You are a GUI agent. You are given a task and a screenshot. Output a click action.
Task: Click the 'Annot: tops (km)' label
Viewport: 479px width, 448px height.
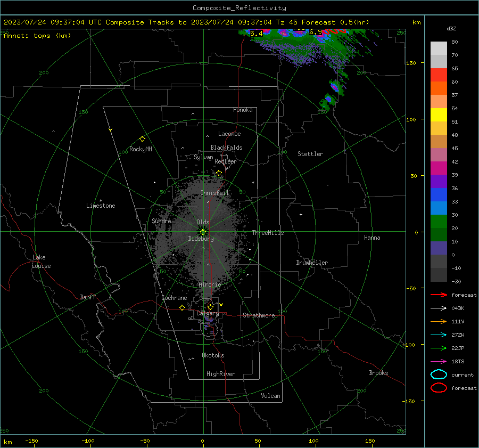(37, 36)
